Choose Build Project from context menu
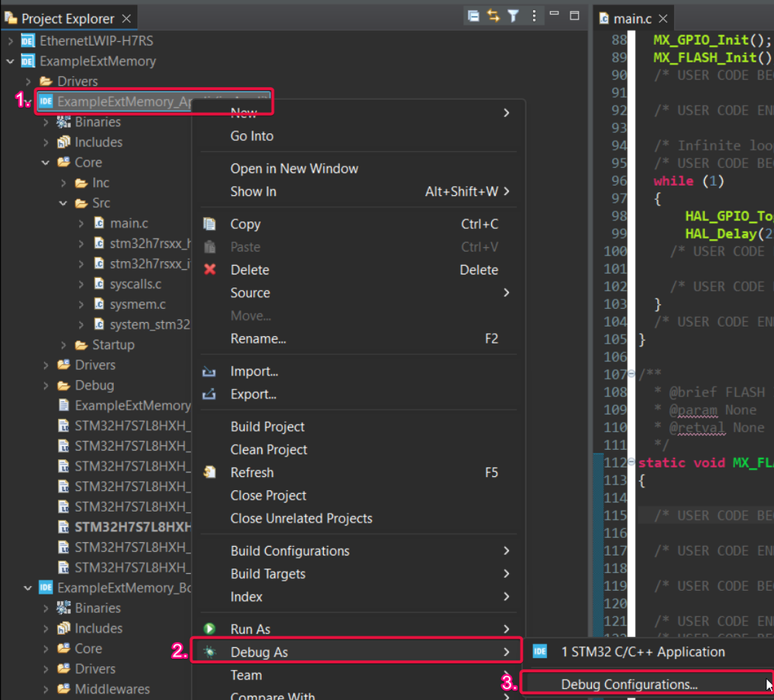The width and height of the screenshot is (774, 700). click(x=267, y=427)
